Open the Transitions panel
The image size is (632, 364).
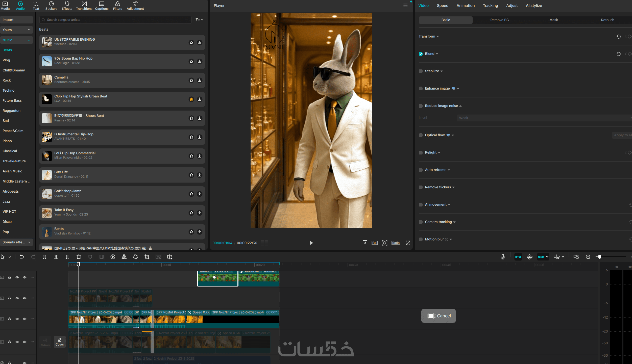[x=84, y=6]
